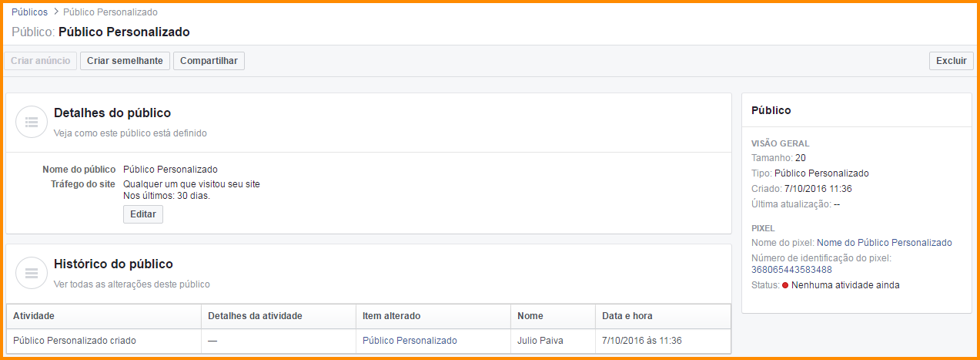The height and width of the screenshot is (360, 980).
Task: Click the Detalhes do público list icon
Action: (32, 122)
